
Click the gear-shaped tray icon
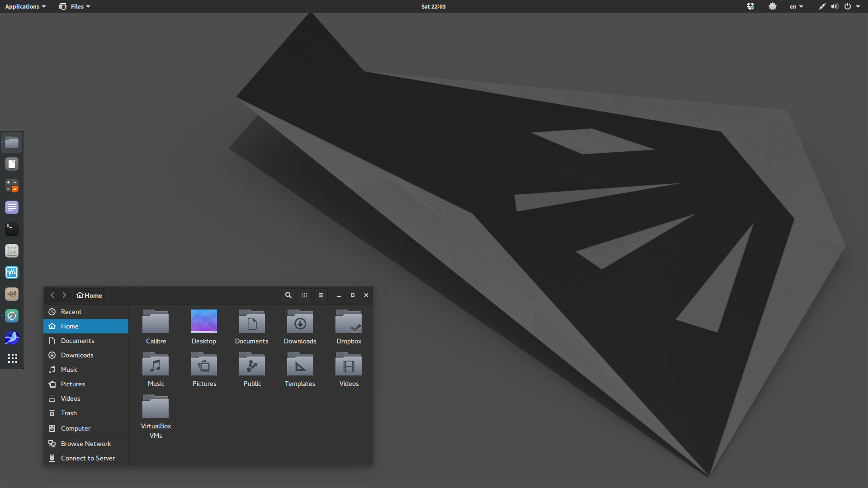coord(773,6)
